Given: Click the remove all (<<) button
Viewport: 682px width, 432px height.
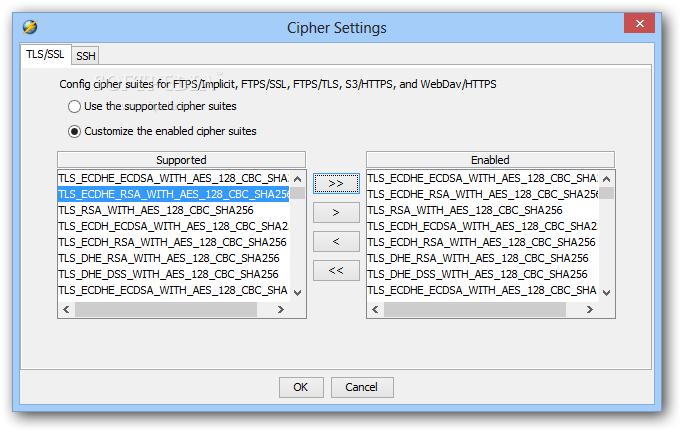Looking at the screenshot, I should pyautogui.click(x=336, y=270).
